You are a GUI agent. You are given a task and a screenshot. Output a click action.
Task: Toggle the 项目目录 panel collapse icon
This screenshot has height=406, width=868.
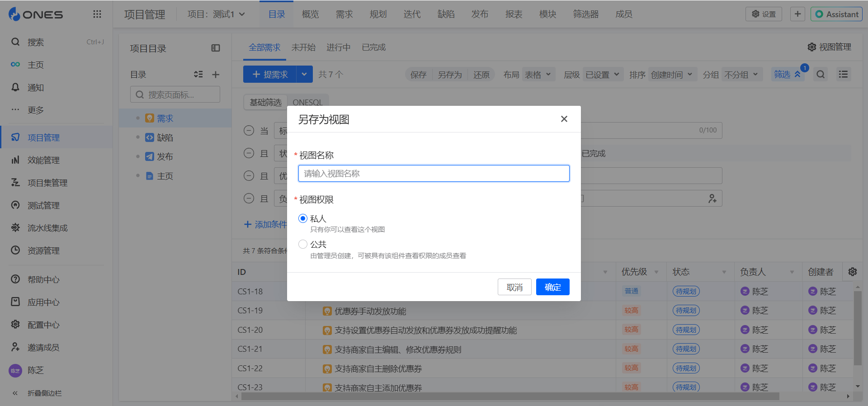[216, 48]
